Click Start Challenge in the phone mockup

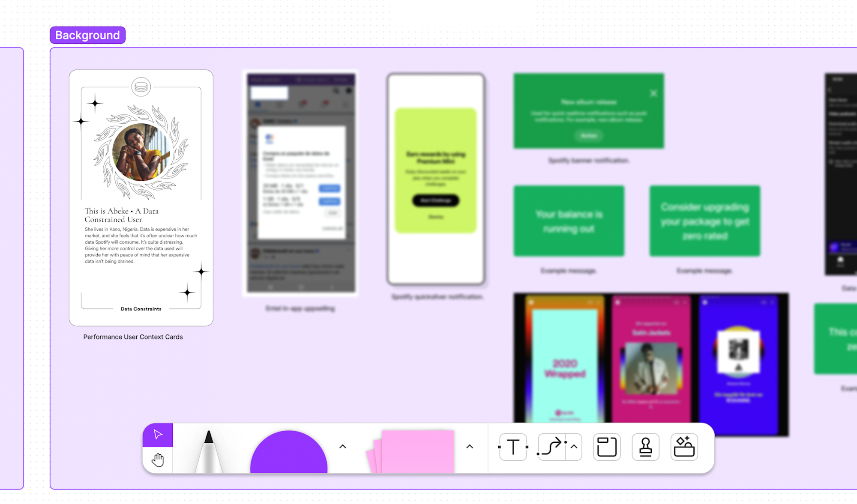(x=435, y=200)
